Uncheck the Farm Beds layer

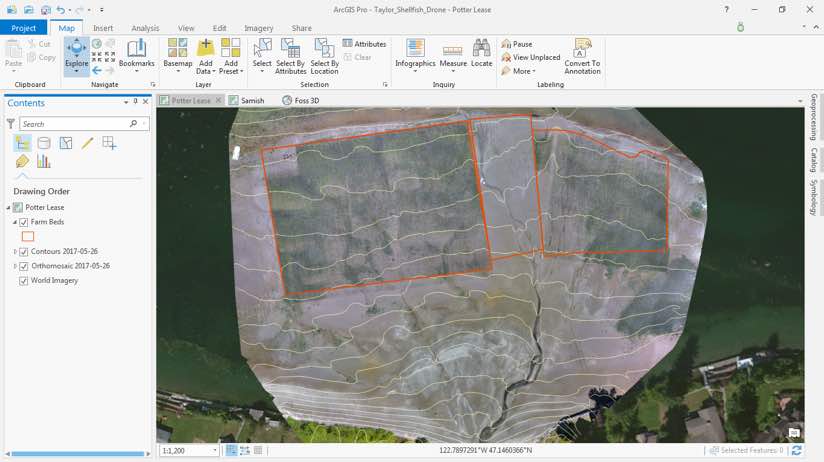(24, 222)
